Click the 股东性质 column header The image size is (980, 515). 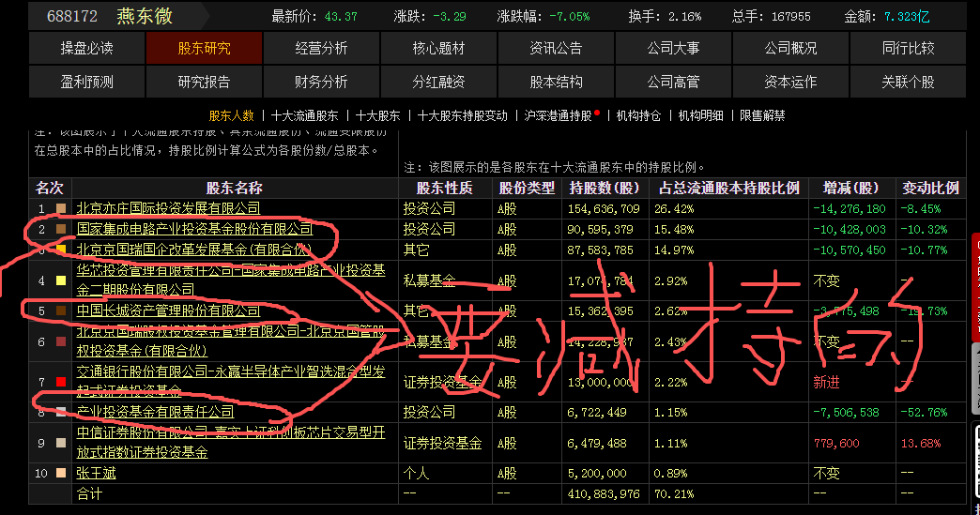tap(444, 188)
